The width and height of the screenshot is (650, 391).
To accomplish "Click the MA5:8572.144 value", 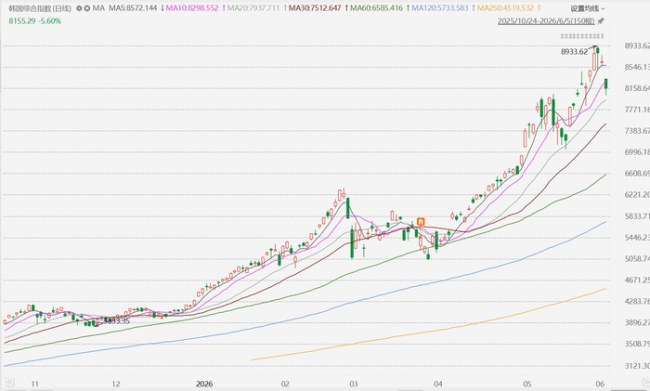I will pyautogui.click(x=133, y=8).
